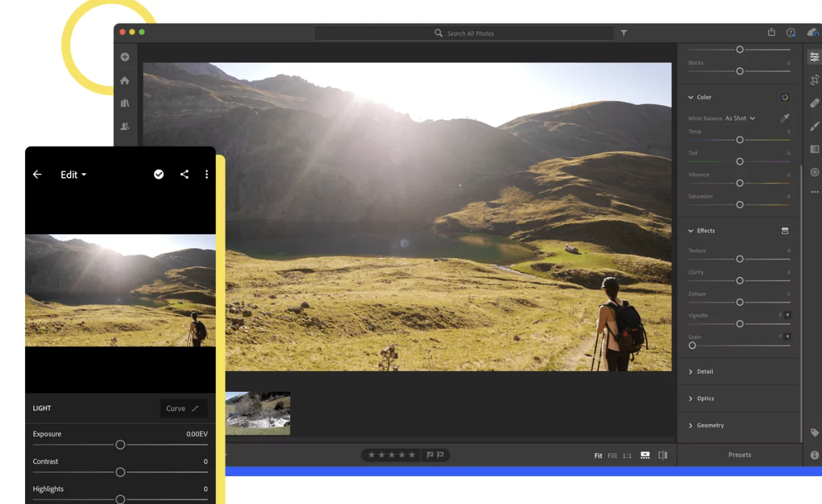This screenshot has width=822, height=504.
Task: Open the Add Photos plus icon
Action: [125, 57]
